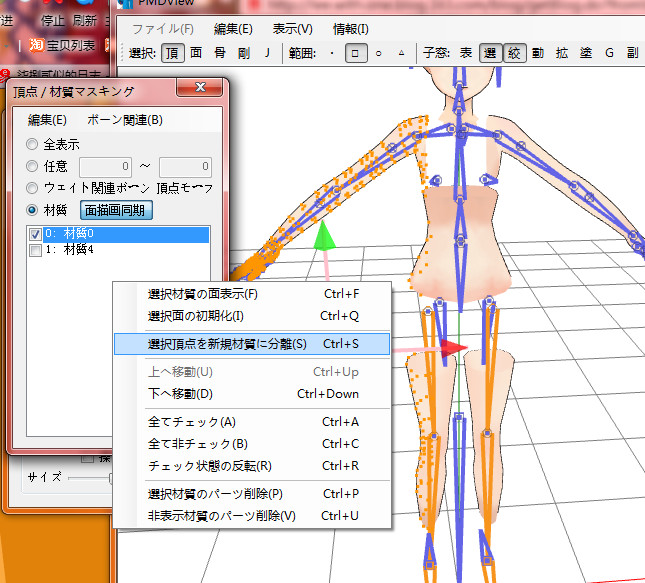Open the 編集(E) menu in PMDView
Image resolution: width=645 pixels, height=583 pixels.
tap(233, 29)
